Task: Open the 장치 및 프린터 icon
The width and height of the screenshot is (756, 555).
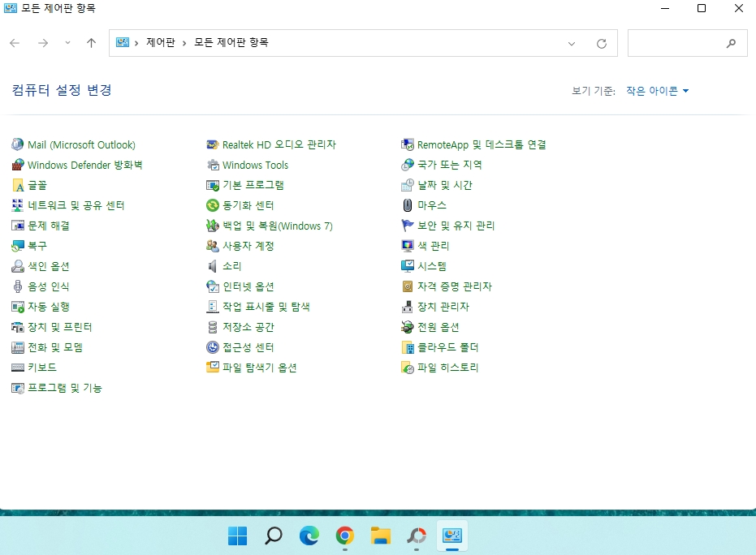Action: pos(17,327)
